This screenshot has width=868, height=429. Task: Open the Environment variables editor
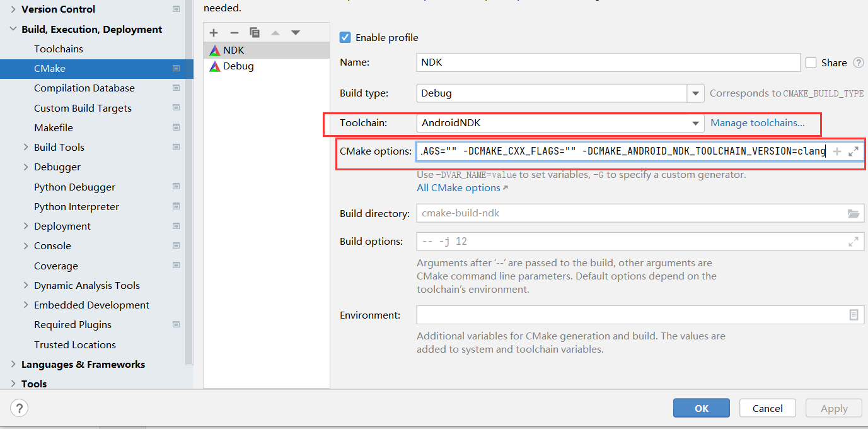854,314
